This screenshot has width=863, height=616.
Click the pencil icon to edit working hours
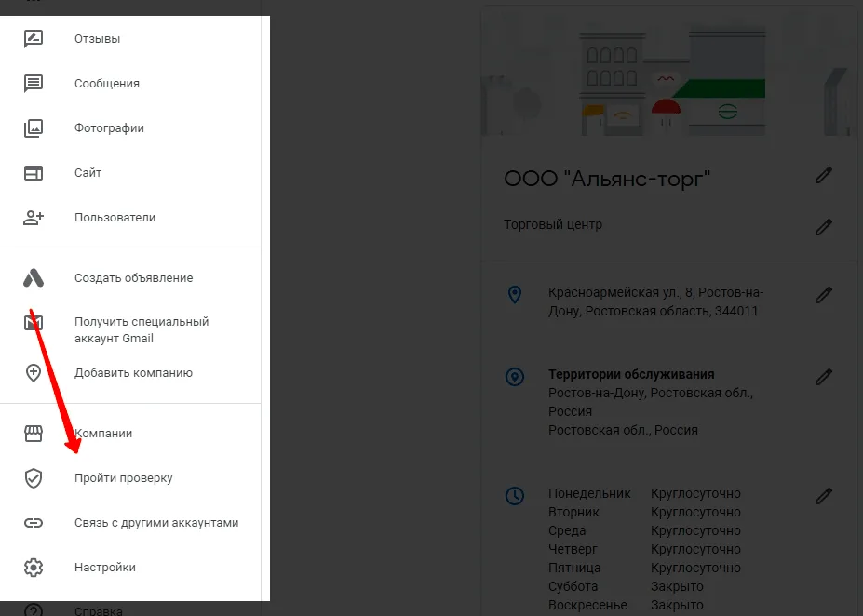(823, 496)
